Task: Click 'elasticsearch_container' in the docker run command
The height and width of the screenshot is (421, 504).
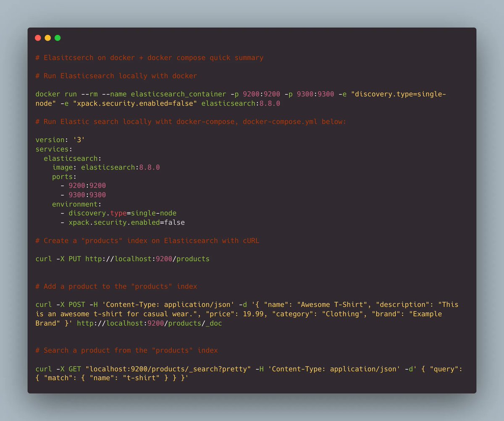Action: click(178, 94)
